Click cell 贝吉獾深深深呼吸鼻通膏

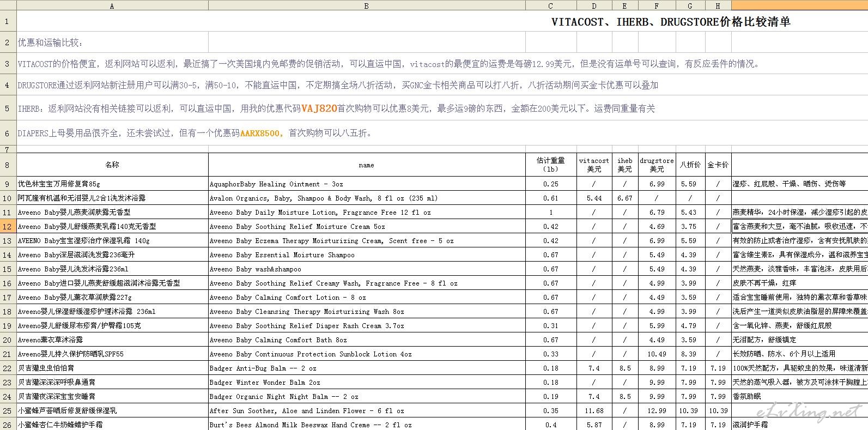(x=112, y=382)
